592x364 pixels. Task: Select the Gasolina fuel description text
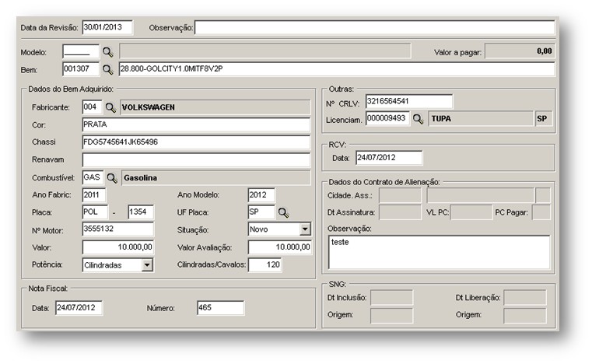(x=141, y=178)
